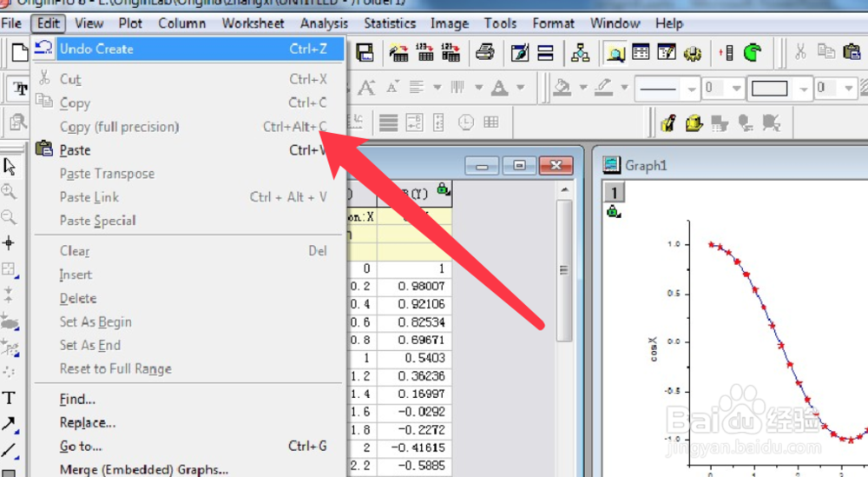The height and width of the screenshot is (477, 868).
Task: Click the yellow pencil annotation icon
Action: pos(668,123)
